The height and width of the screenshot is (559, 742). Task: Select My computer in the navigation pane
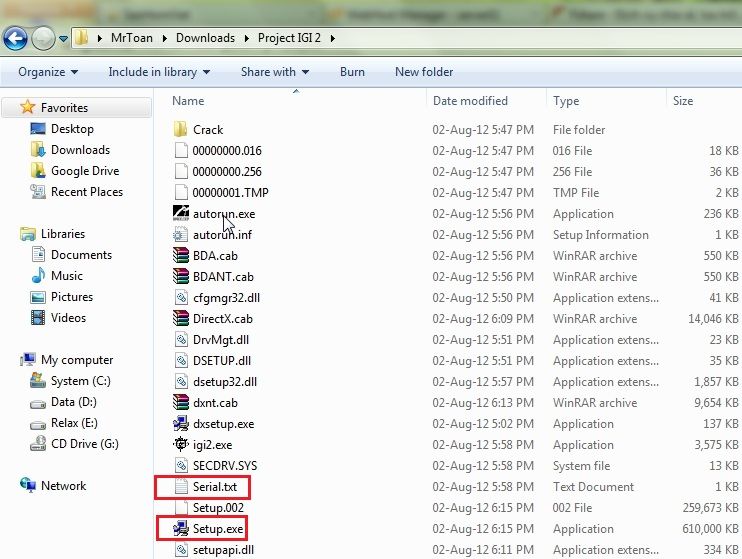[x=77, y=360]
